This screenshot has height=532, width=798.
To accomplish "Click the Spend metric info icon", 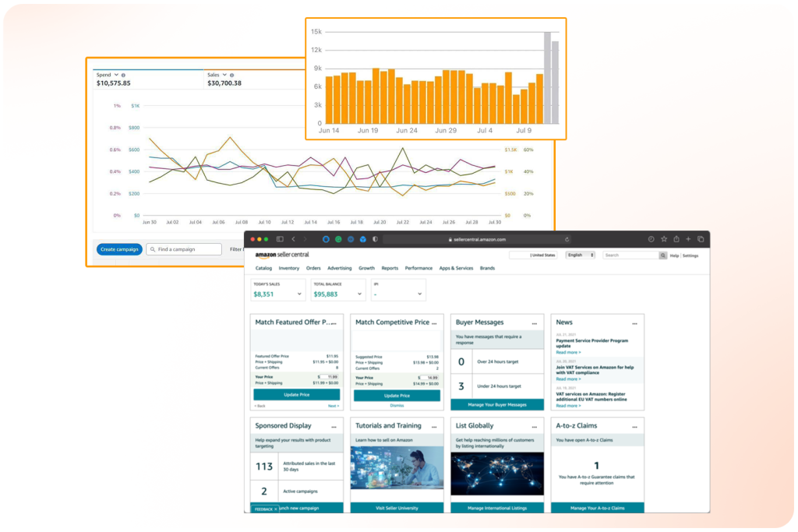I will pos(123,75).
